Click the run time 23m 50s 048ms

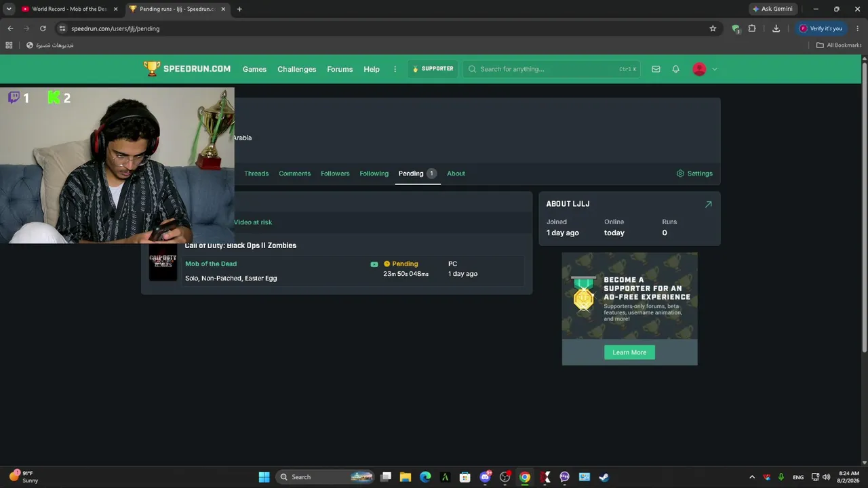[406, 274]
